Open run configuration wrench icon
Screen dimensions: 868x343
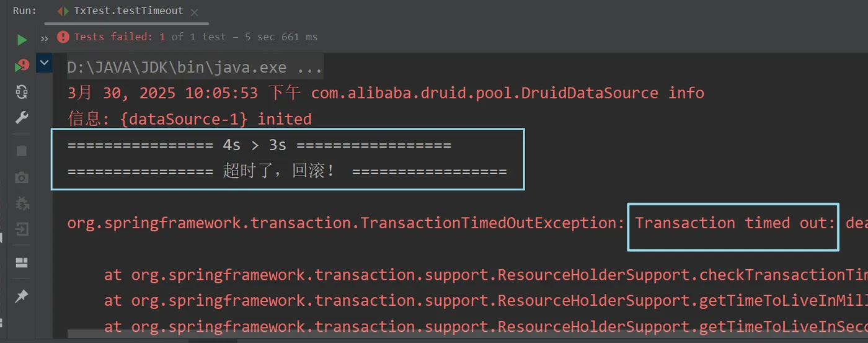(22, 118)
